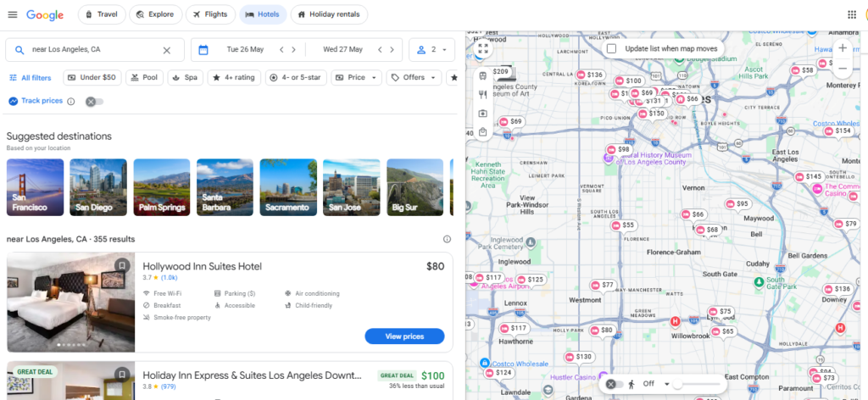The height and width of the screenshot is (400, 868).
Task: Open Holiday Inn Express & Suites listing
Action: pyautogui.click(x=252, y=375)
